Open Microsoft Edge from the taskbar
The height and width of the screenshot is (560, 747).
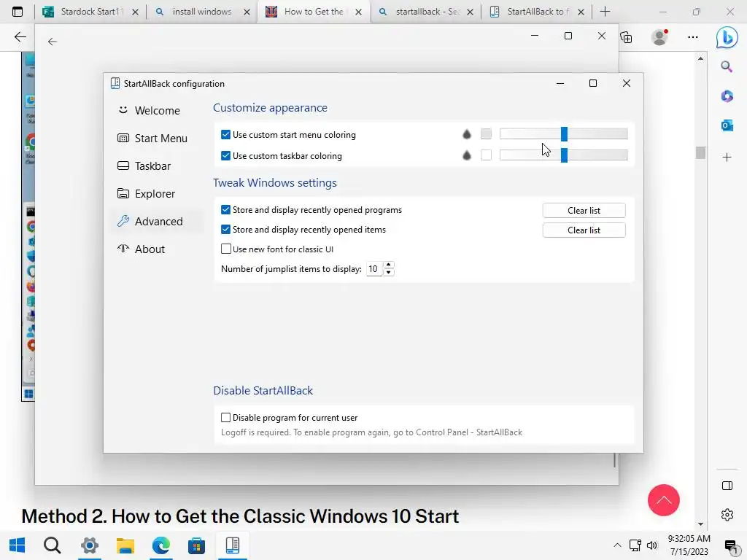pos(160,545)
